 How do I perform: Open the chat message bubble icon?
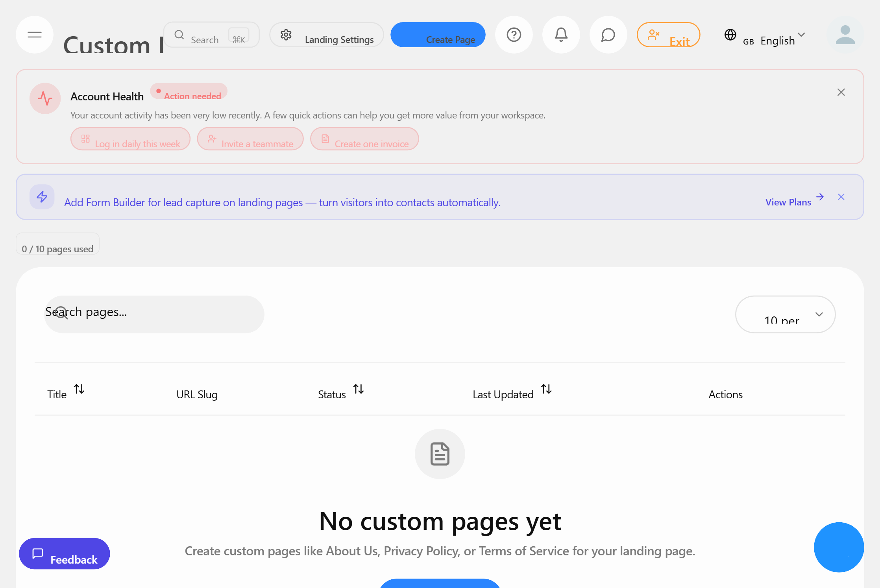(608, 35)
